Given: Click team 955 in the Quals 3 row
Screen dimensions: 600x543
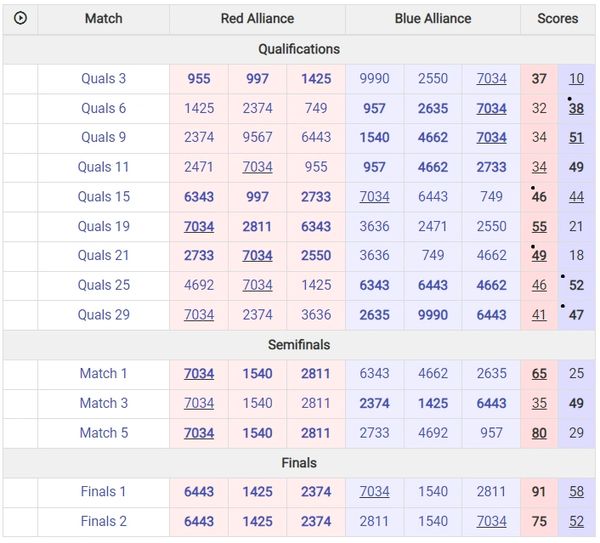Looking at the screenshot, I should click(x=199, y=79).
